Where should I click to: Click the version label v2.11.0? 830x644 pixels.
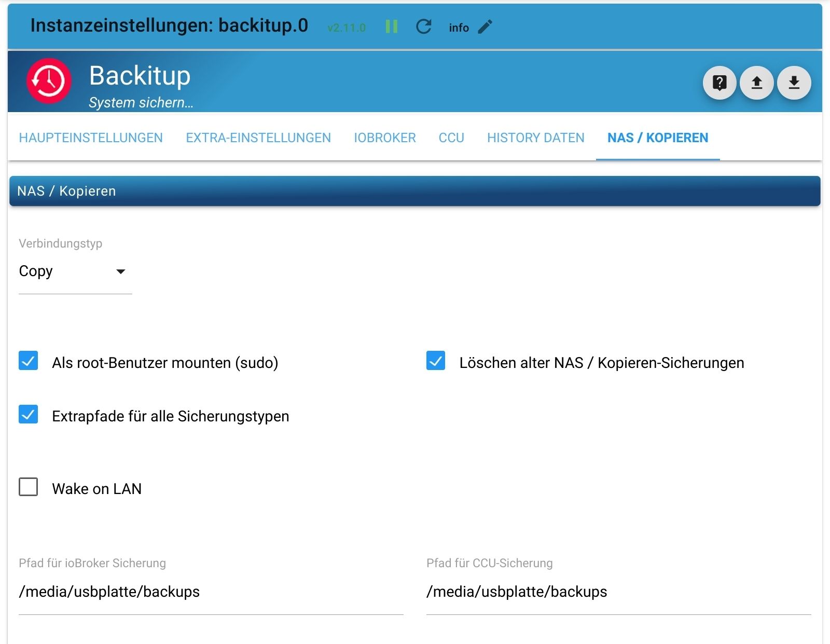coord(347,28)
